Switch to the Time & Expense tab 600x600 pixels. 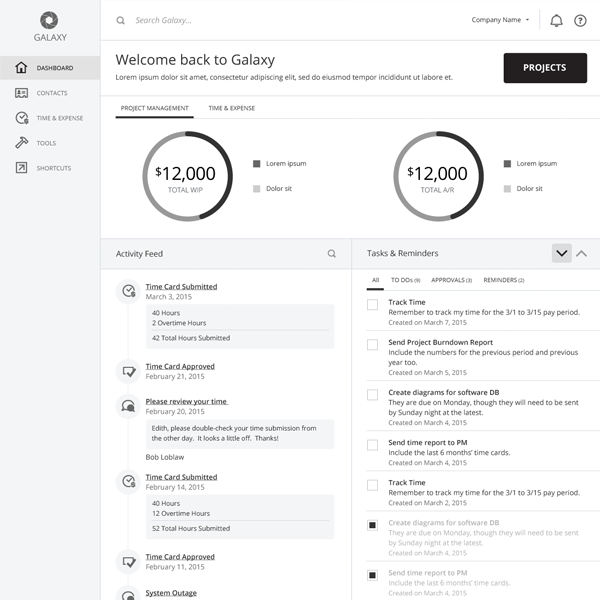[232, 108]
